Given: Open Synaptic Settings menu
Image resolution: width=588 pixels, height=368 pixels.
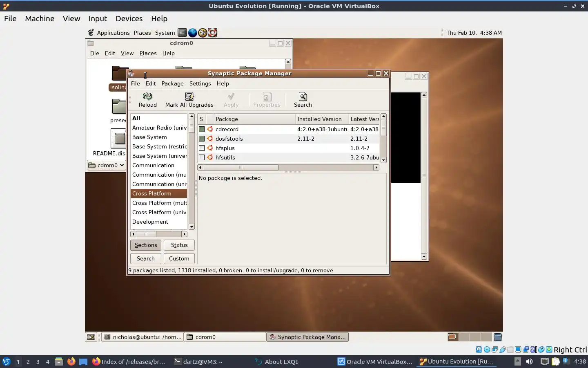Looking at the screenshot, I should pyautogui.click(x=200, y=83).
